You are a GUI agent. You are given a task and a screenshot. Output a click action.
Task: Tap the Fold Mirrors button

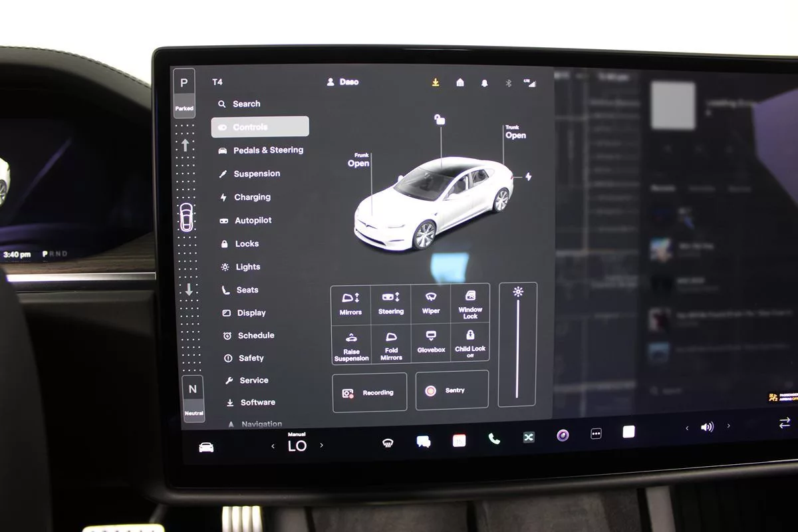pos(391,344)
